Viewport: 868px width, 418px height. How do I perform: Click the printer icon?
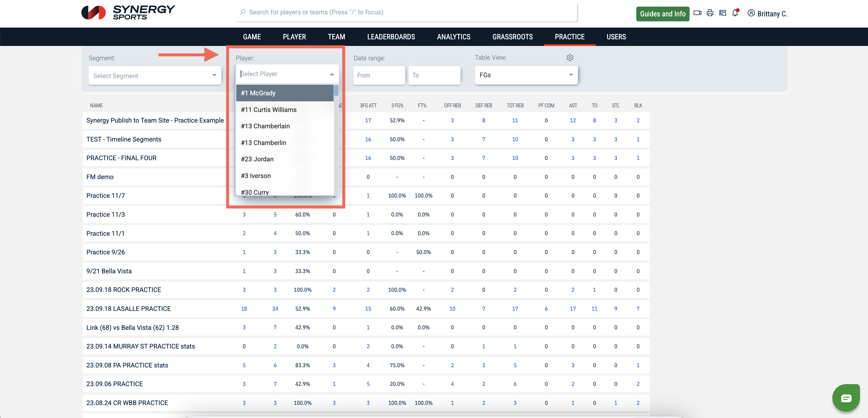tap(710, 13)
